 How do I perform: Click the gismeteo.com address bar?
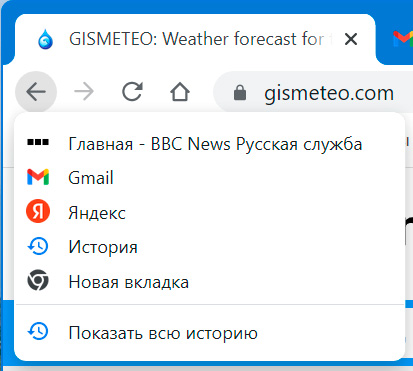(x=313, y=93)
